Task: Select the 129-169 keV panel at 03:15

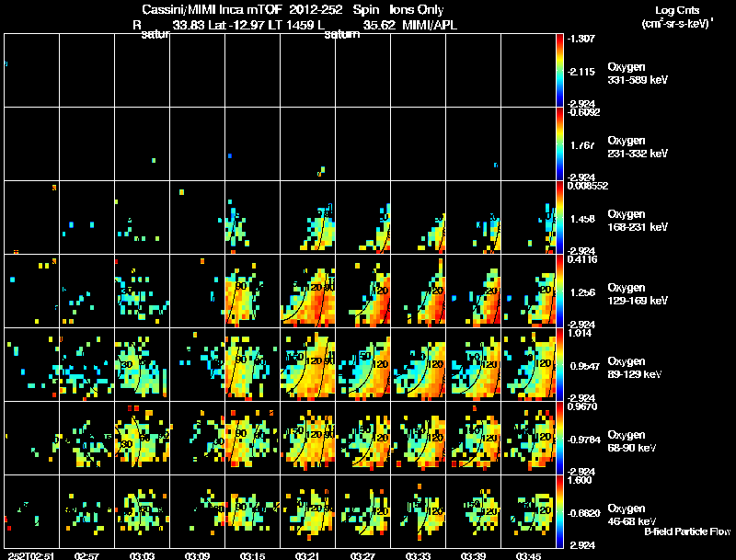Action: [252, 291]
